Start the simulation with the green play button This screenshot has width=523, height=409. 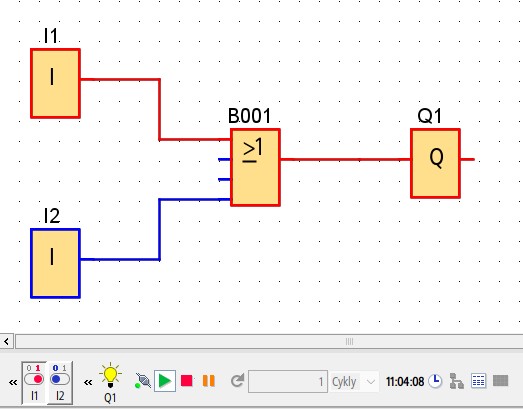[165, 381]
